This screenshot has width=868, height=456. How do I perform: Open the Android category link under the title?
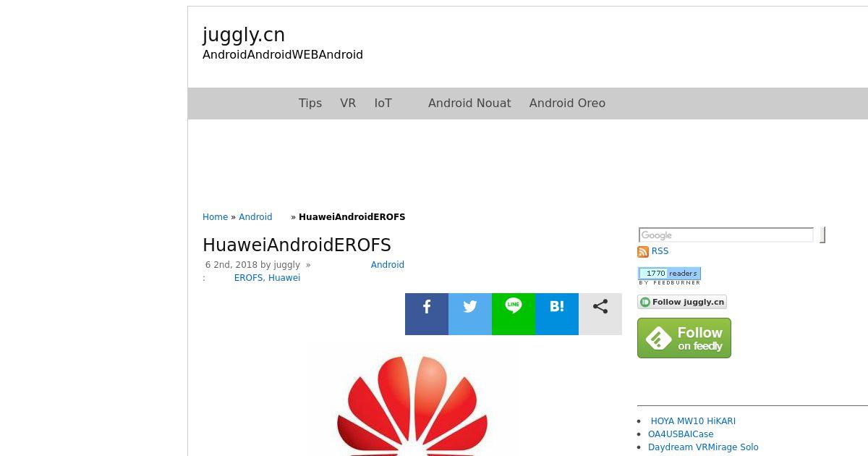point(388,265)
